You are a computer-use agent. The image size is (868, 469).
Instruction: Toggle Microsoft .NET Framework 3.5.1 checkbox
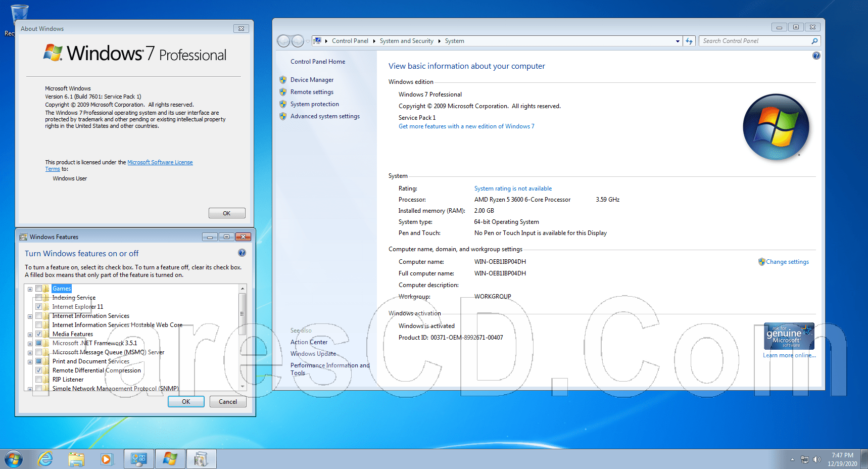38,343
